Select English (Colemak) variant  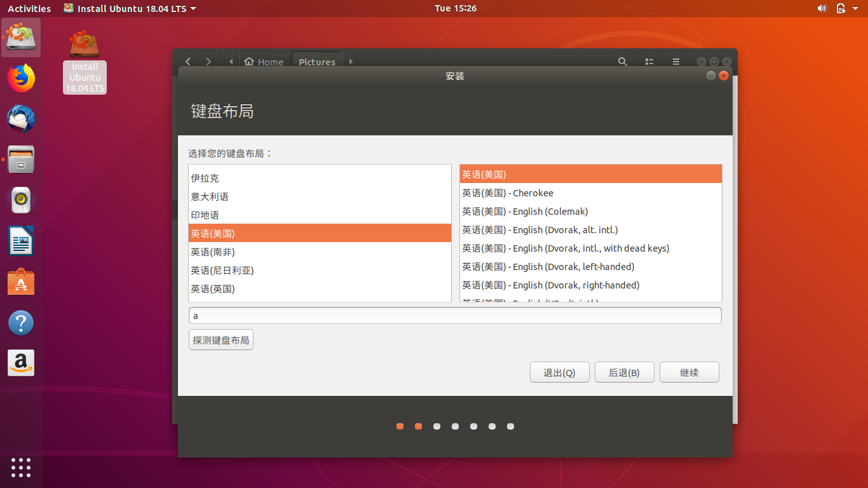coord(591,211)
